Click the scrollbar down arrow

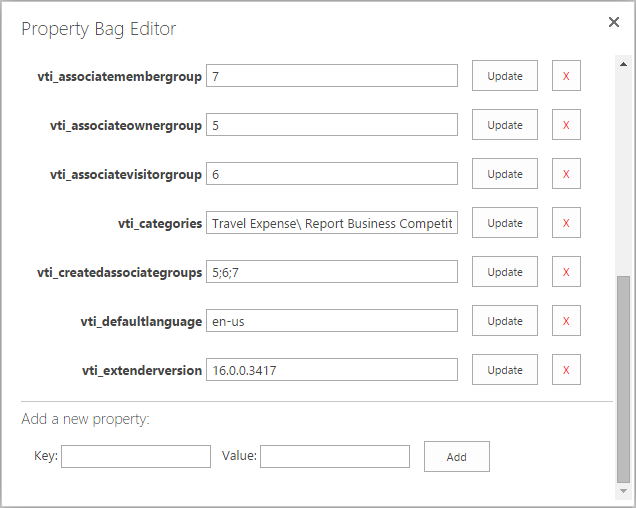[x=623, y=491]
